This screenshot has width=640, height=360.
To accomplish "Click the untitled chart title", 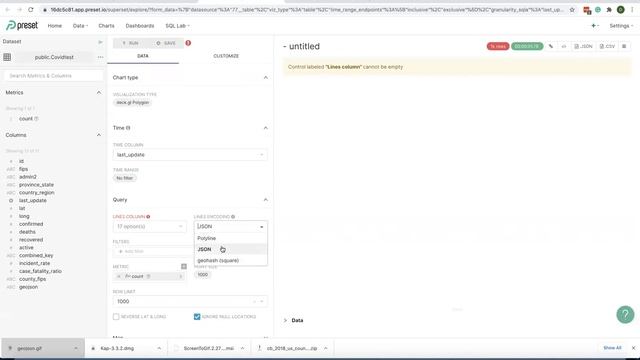I will (x=304, y=47).
